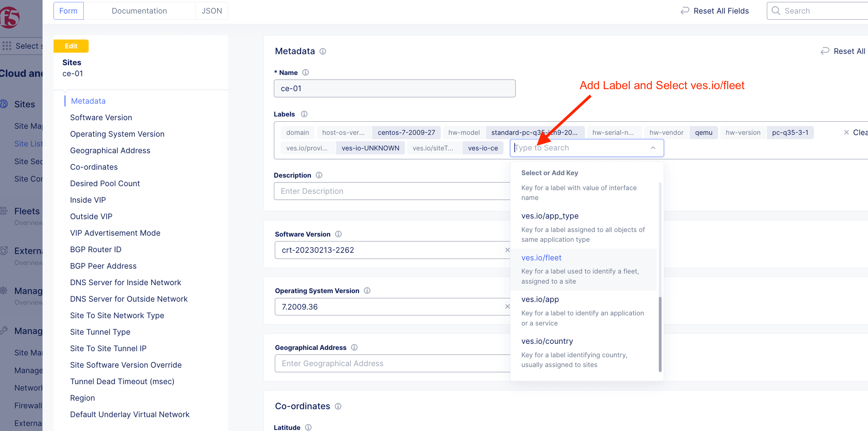Click the info icon next to Metadata heading
Viewport: 868px width, 431px height.
pos(323,51)
